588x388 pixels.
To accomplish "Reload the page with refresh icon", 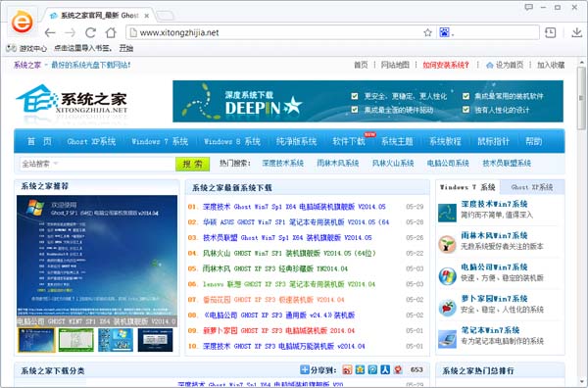I will click(x=90, y=33).
